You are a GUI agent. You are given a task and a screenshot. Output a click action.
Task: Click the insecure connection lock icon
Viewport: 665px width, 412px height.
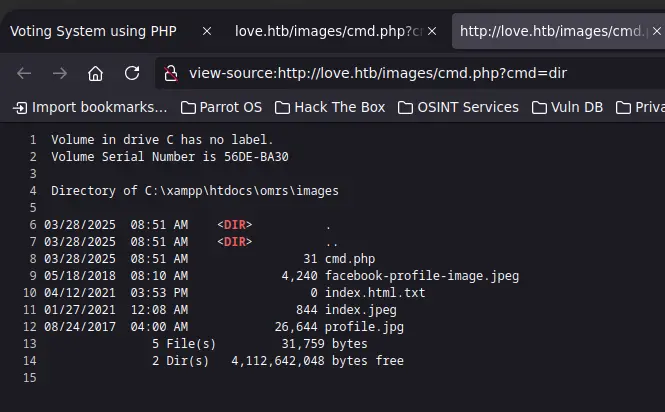point(171,74)
